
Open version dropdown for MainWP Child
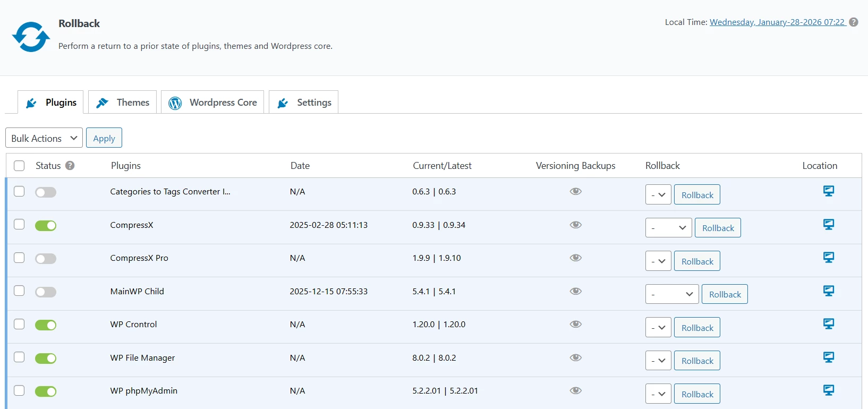tap(671, 294)
